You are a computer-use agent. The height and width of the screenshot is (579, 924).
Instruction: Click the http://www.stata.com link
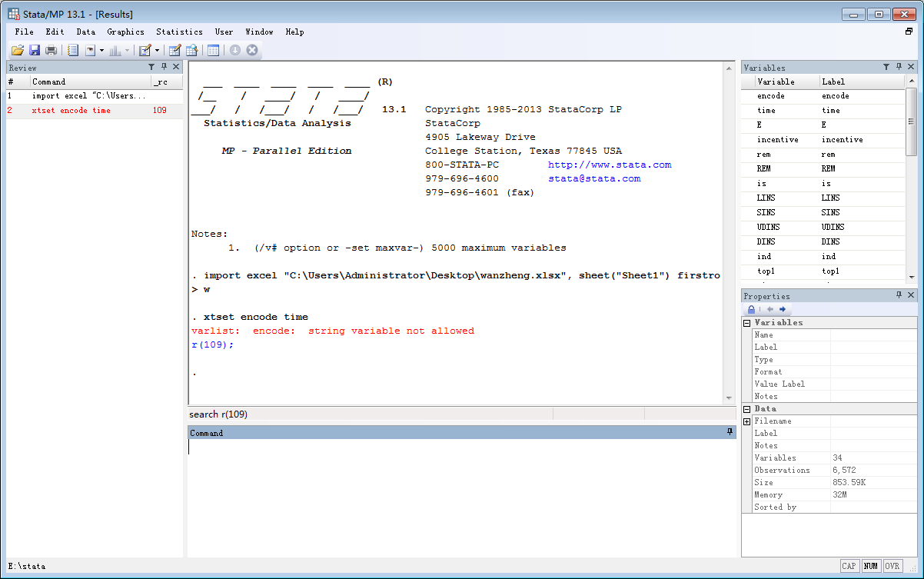[x=609, y=165]
